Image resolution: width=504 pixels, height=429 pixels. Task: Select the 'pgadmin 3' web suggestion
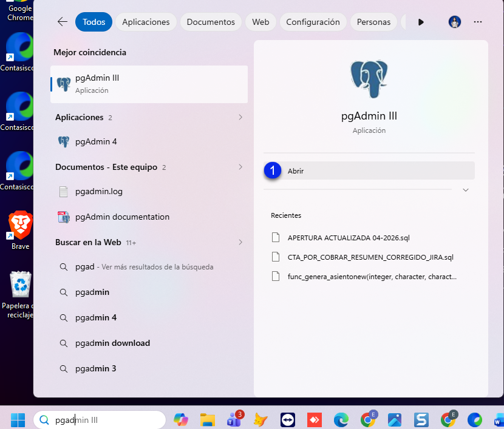click(x=149, y=369)
